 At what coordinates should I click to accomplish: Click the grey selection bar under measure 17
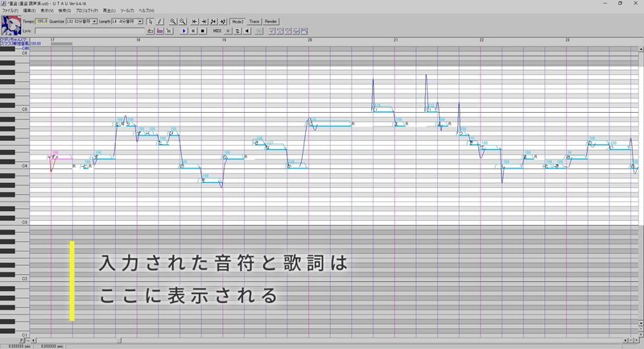coord(62,44)
